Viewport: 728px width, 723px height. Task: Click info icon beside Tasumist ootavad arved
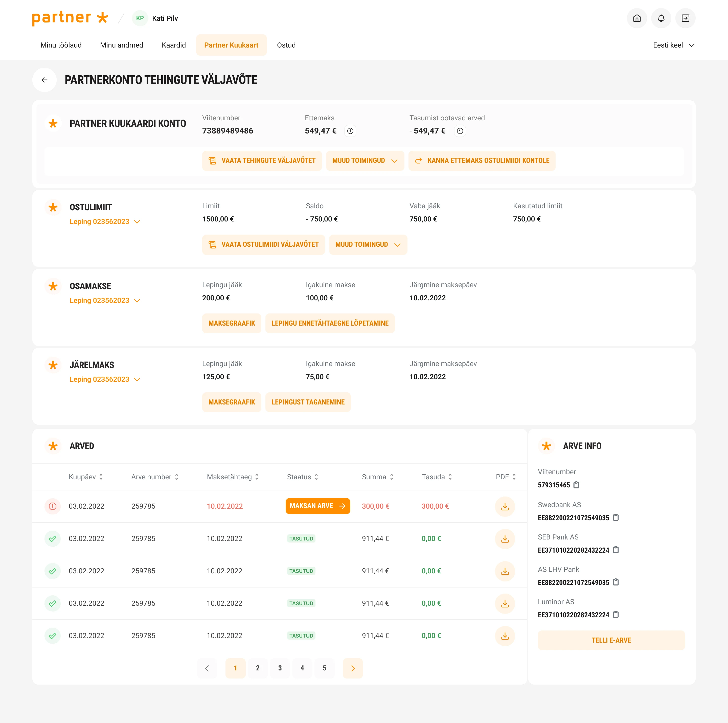pyautogui.click(x=460, y=131)
